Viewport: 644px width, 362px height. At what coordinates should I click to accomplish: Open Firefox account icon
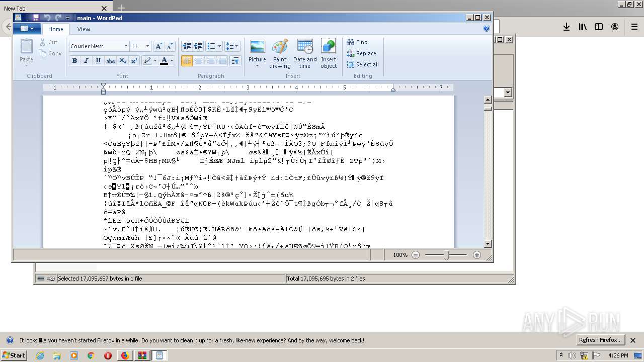615,27
